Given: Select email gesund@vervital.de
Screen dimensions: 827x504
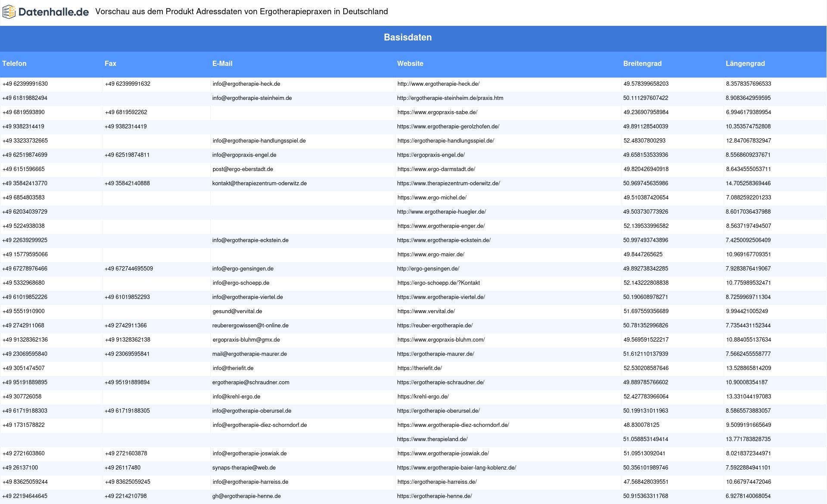Looking at the screenshot, I should pos(237,311).
